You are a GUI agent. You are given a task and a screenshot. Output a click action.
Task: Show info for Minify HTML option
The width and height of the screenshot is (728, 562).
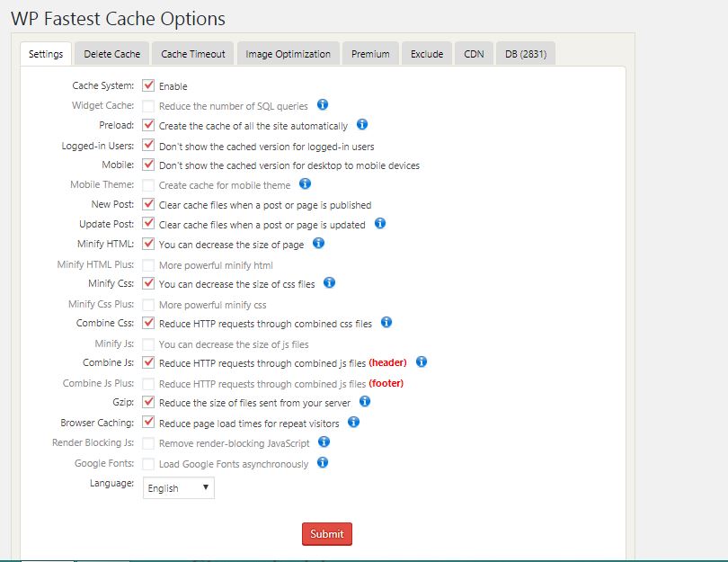pos(318,243)
